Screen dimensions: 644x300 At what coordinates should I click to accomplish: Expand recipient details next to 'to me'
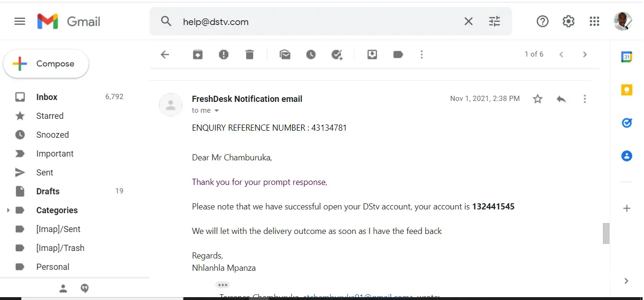coord(217,111)
